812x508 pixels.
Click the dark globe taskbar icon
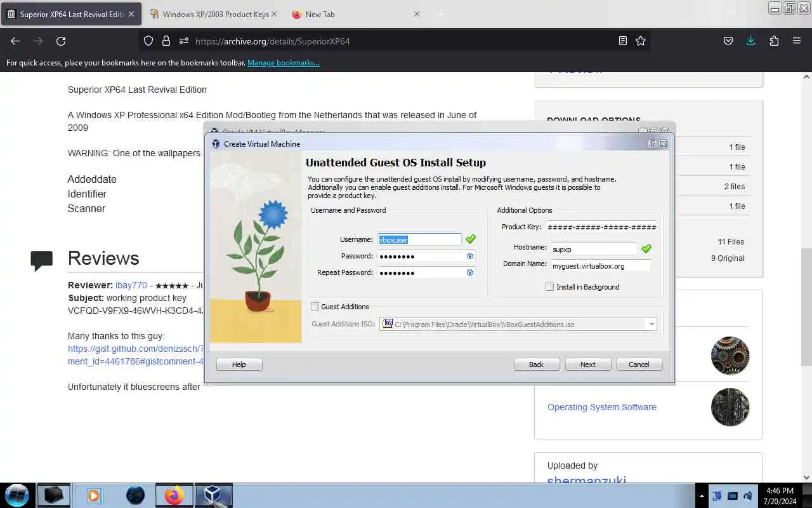135,495
